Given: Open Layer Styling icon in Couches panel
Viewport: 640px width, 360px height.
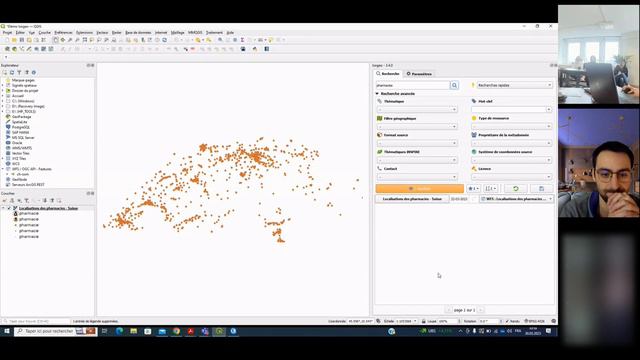Looking at the screenshot, I should click(5, 200).
